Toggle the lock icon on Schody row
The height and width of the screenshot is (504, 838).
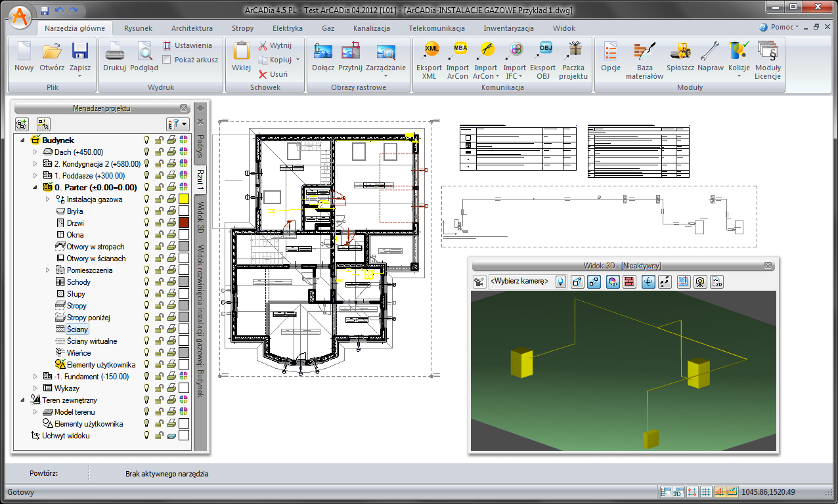pyautogui.click(x=159, y=282)
